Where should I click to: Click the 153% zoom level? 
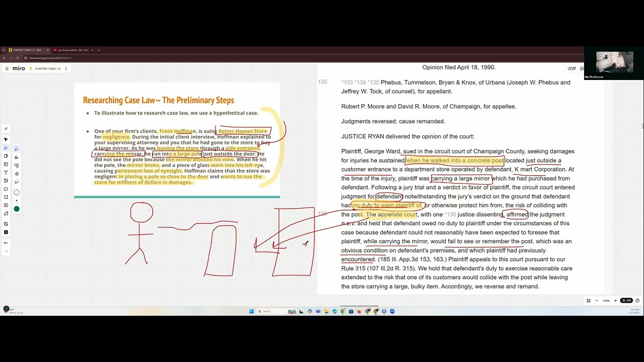point(606,301)
